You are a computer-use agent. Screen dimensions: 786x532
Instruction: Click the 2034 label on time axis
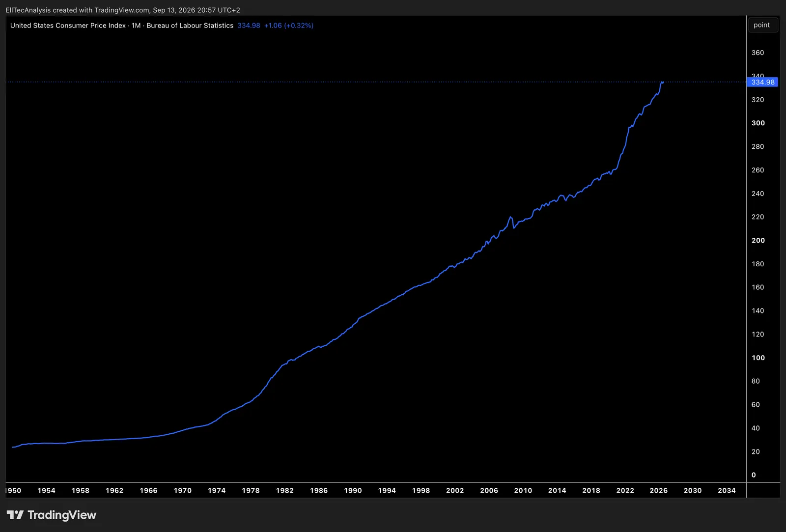[727, 490]
